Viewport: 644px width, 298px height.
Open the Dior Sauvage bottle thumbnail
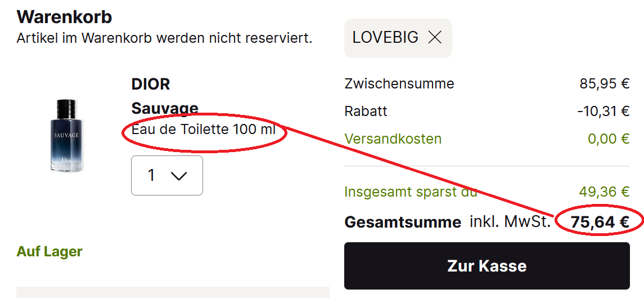pos(67,135)
